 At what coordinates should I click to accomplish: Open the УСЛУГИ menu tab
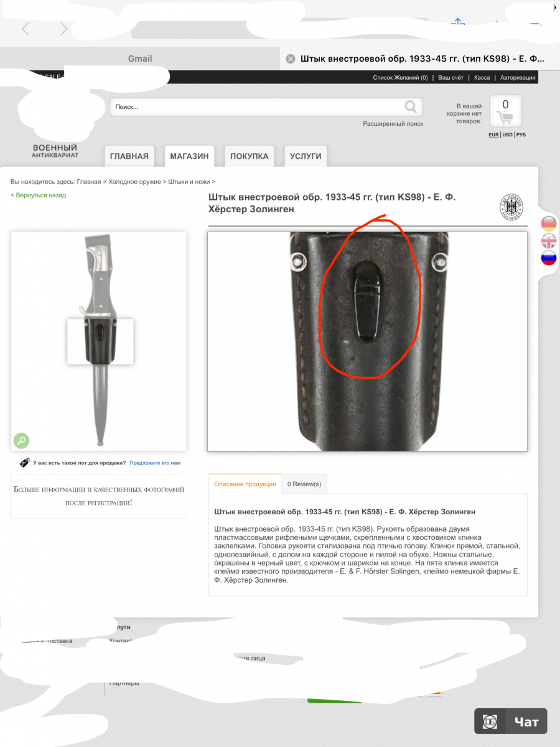[x=306, y=156]
